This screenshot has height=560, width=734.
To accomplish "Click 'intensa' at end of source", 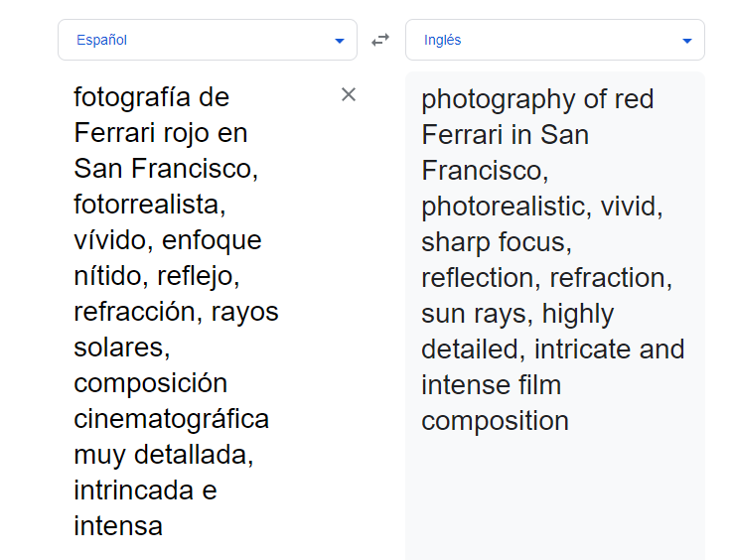I will coord(118,526).
